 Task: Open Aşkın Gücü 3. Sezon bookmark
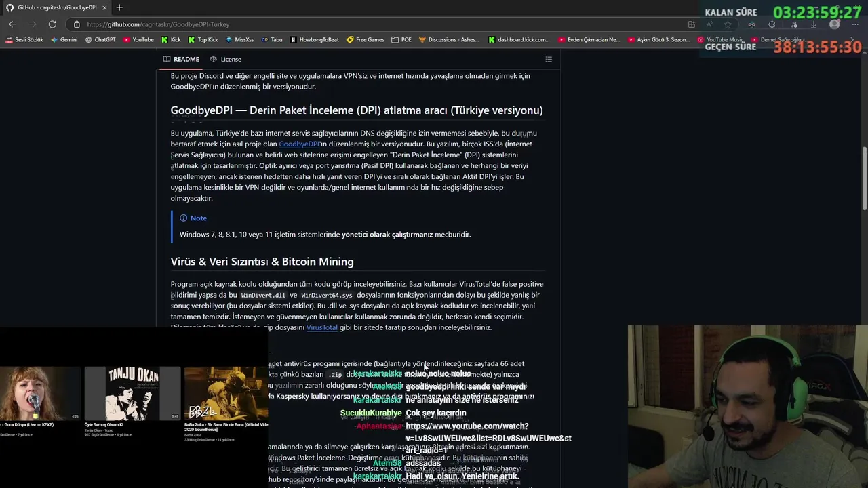click(658, 39)
